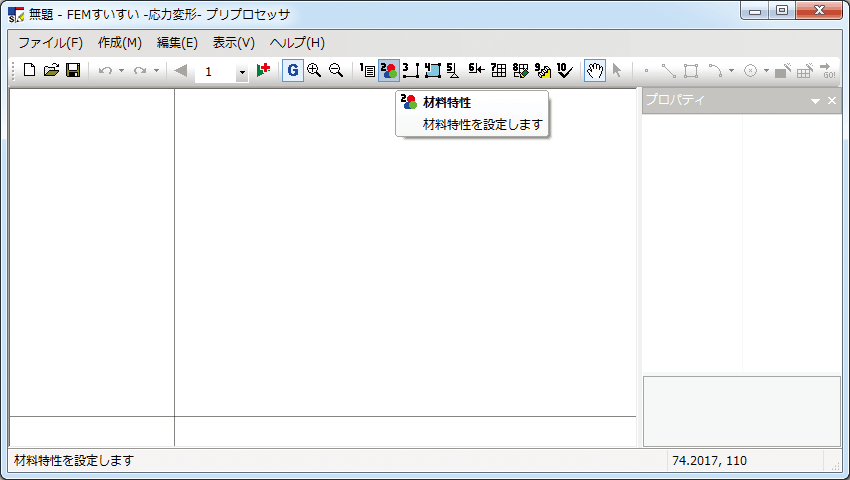Click the mesh generation grid icon
Screen dimensions: 850x480
pos(805,71)
